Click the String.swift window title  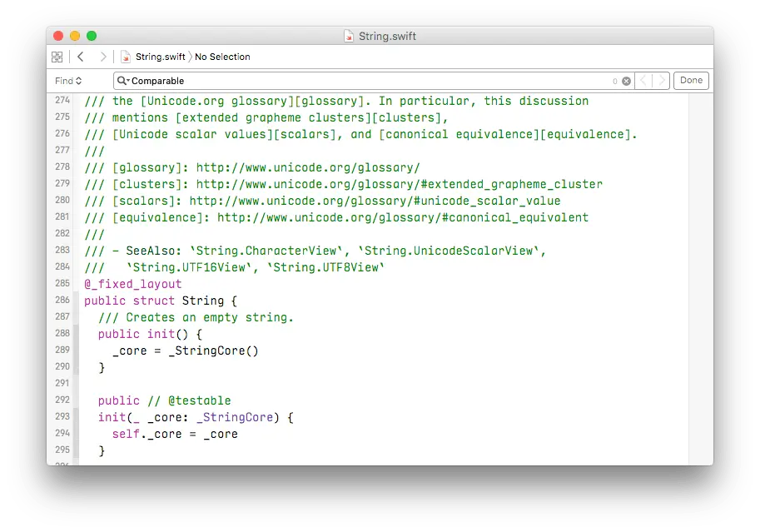click(387, 37)
